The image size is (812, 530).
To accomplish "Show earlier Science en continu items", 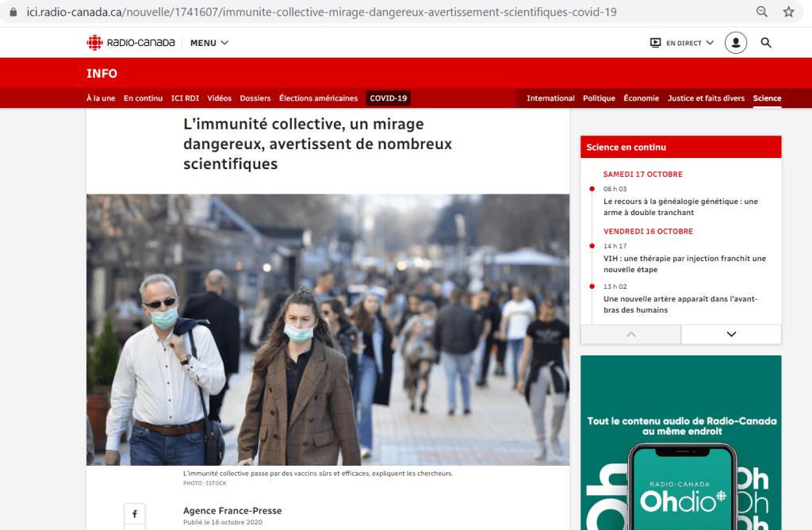I will pos(630,334).
